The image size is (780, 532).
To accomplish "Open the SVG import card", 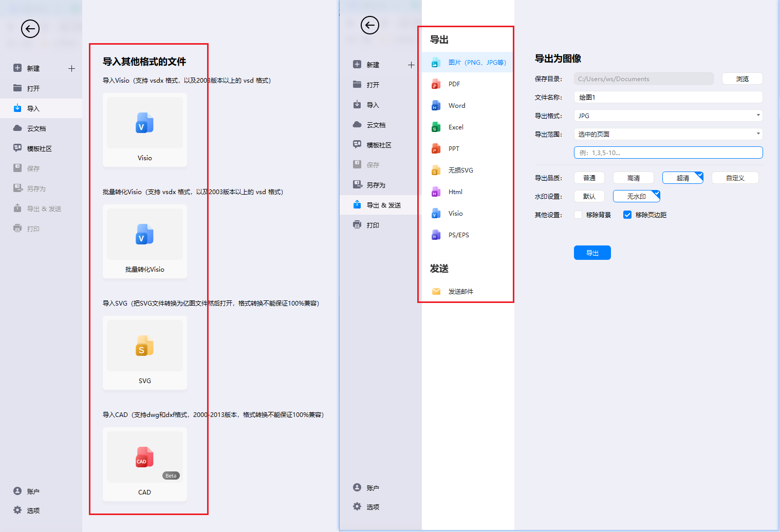I will coord(145,353).
